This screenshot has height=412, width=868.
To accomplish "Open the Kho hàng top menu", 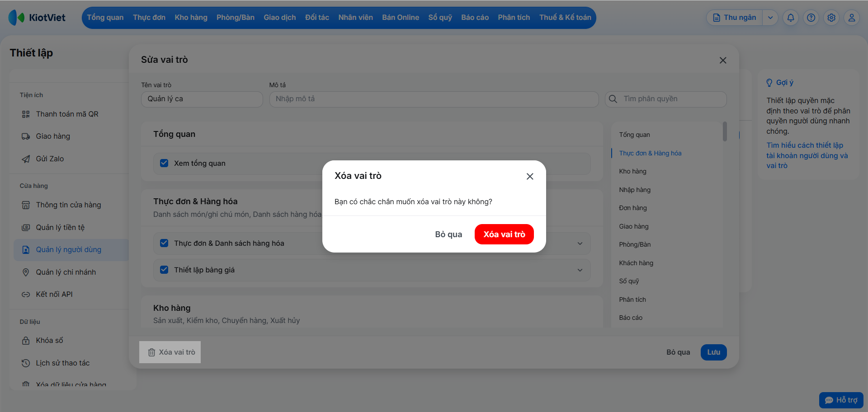I will pos(191,18).
